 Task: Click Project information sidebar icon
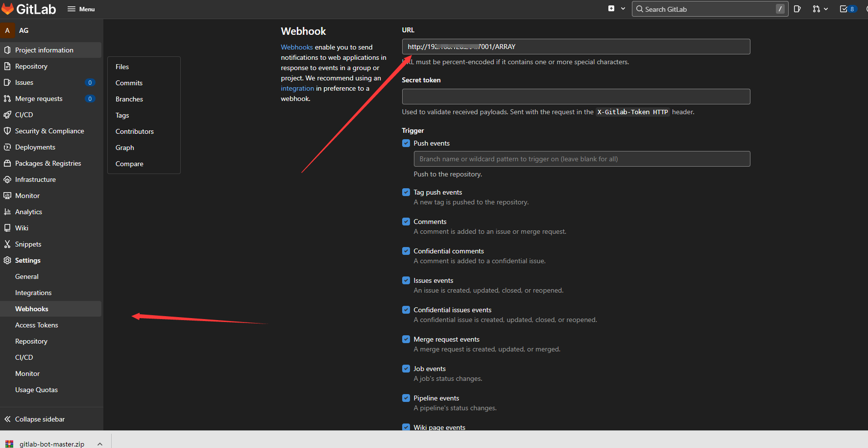point(7,50)
